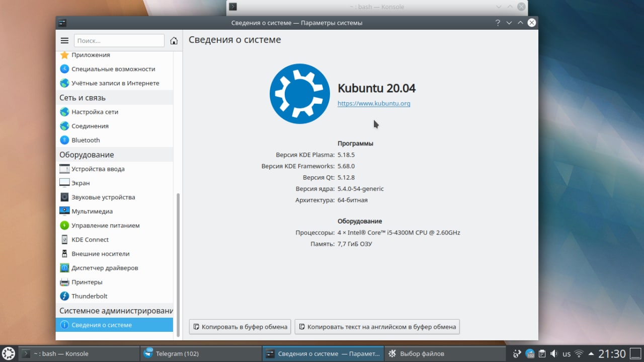Click the 21:30 clock
This screenshot has height=362, width=644.
[x=612, y=354]
